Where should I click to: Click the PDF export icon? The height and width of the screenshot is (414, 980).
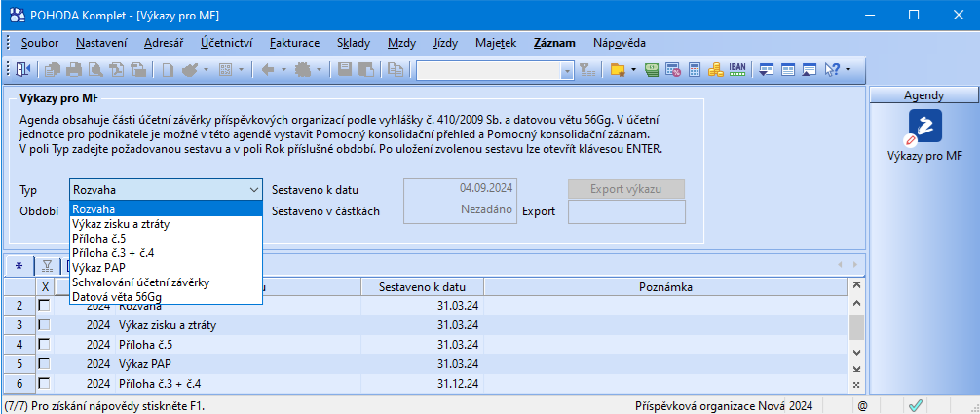click(x=116, y=69)
